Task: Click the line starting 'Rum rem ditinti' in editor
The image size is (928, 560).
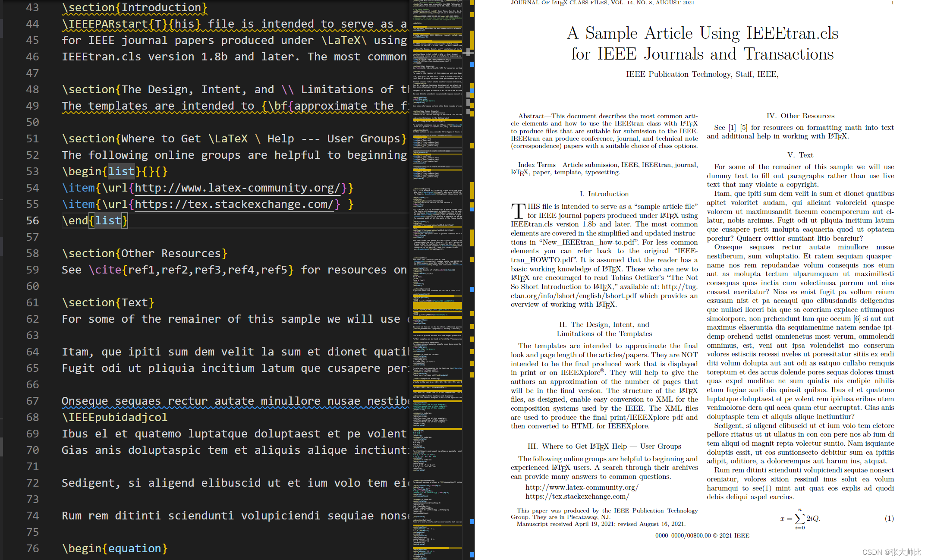Action: point(235,516)
